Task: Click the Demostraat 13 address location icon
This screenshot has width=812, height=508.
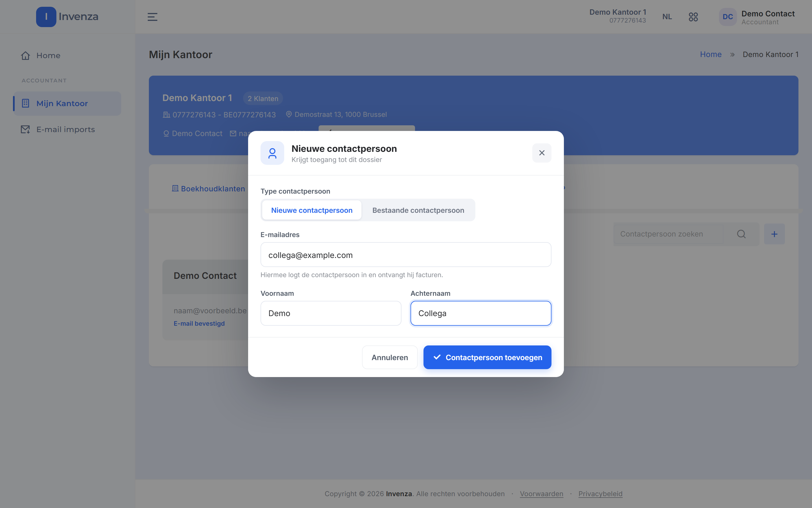Action: point(288,114)
